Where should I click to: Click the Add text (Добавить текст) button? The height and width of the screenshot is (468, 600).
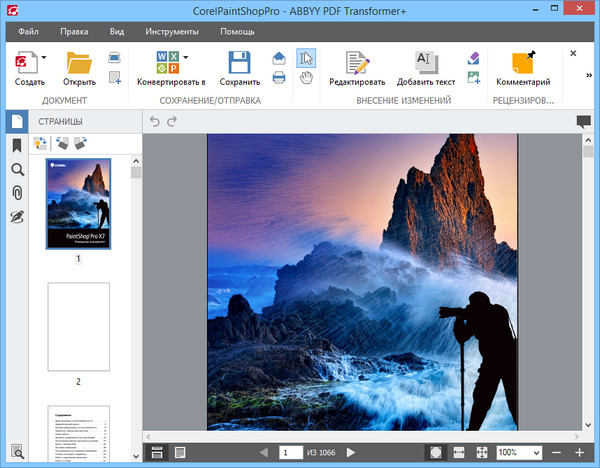pos(427,63)
